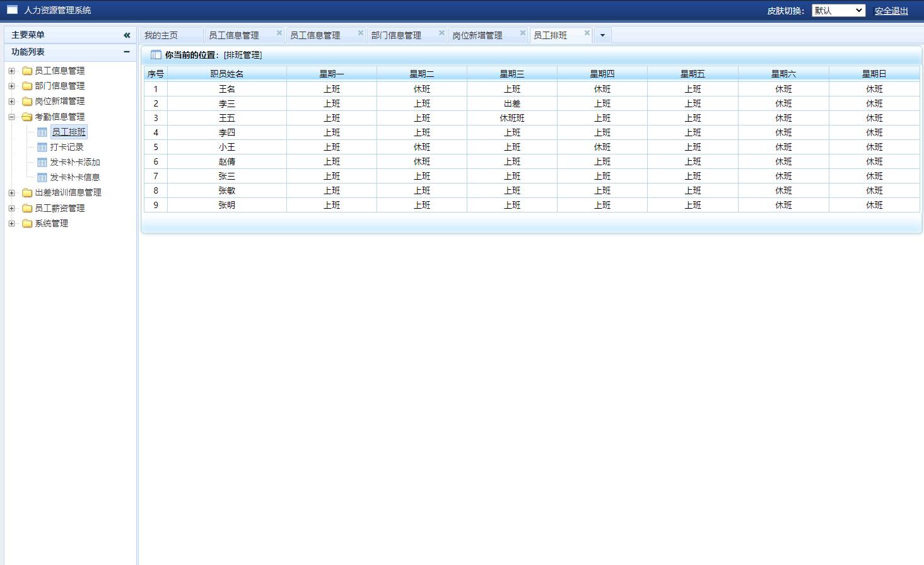Open the tab list dropdown arrow
The image size is (924, 565).
tap(602, 35)
